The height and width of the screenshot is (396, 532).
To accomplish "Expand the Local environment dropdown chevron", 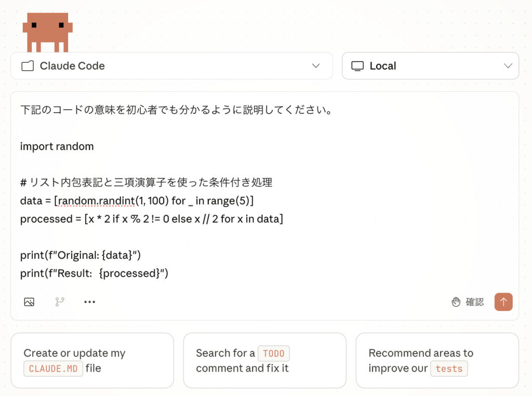I will tap(508, 66).
